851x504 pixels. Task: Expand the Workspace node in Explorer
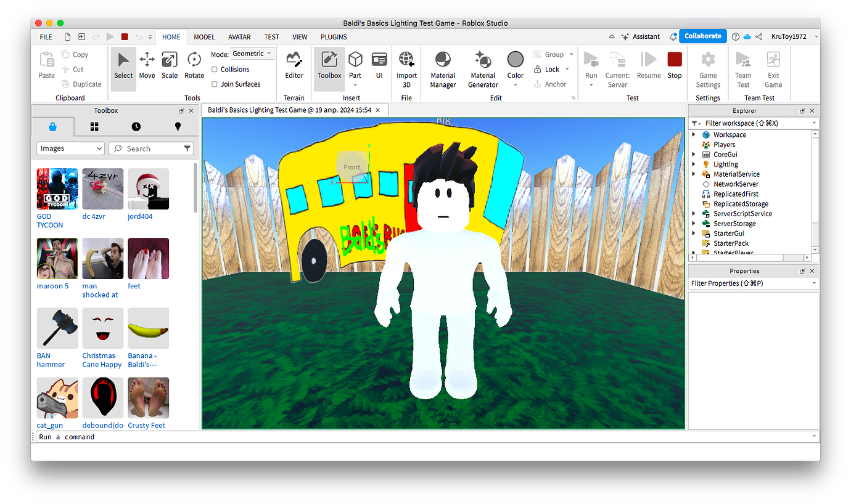pos(694,134)
